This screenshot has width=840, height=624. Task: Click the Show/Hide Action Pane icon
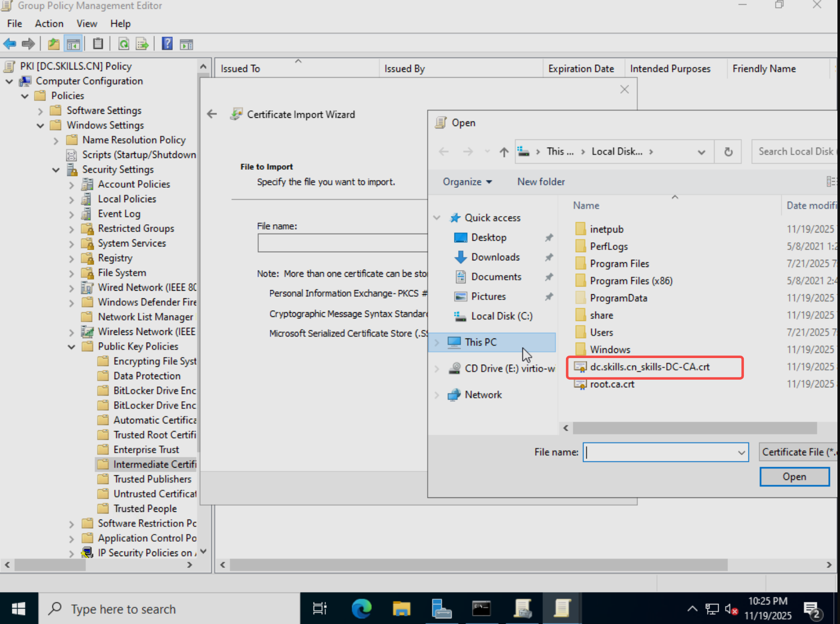point(187,44)
